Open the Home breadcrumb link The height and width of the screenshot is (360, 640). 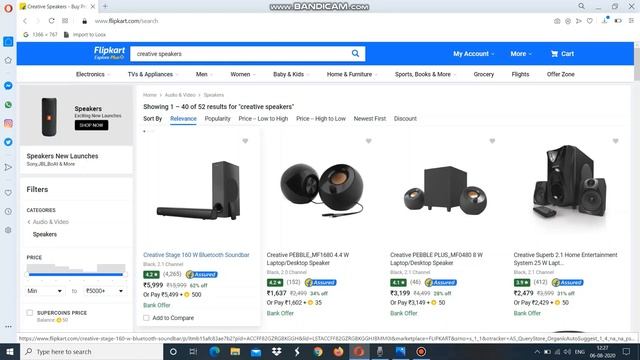point(149,95)
